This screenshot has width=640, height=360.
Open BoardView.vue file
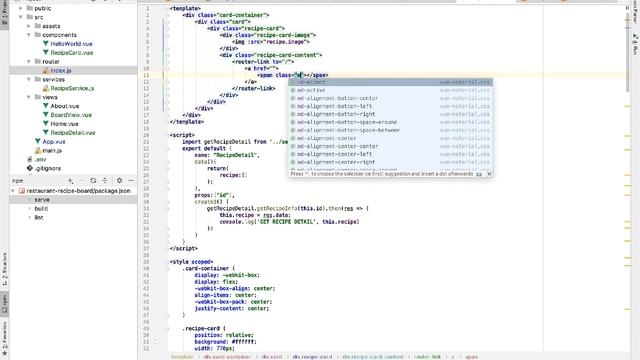pyautogui.click(x=71, y=115)
